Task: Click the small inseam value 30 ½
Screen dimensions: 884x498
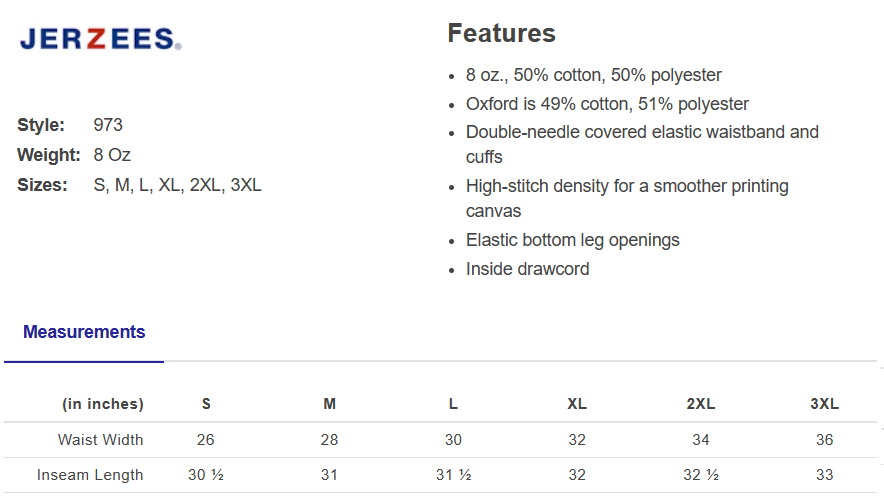Action: point(206,475)
